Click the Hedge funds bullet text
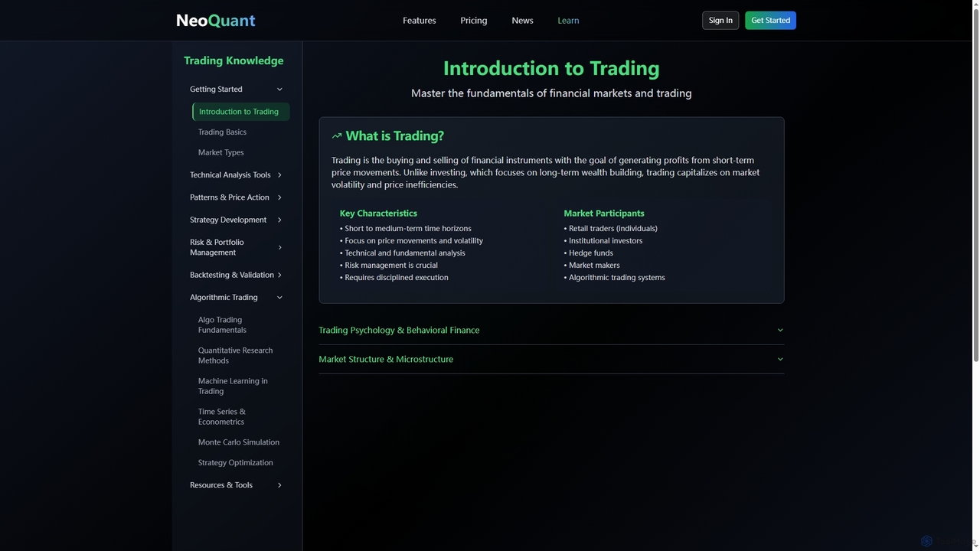The image size is (980, 551). (588, 253)
